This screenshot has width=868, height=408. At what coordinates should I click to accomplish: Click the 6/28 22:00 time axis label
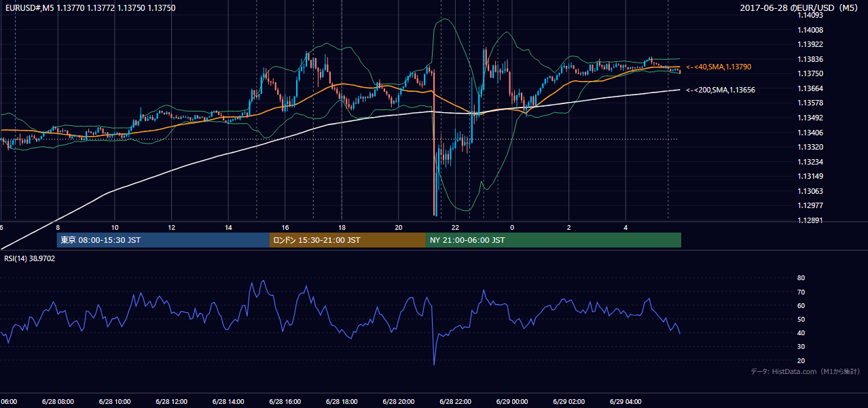(455, 402)
